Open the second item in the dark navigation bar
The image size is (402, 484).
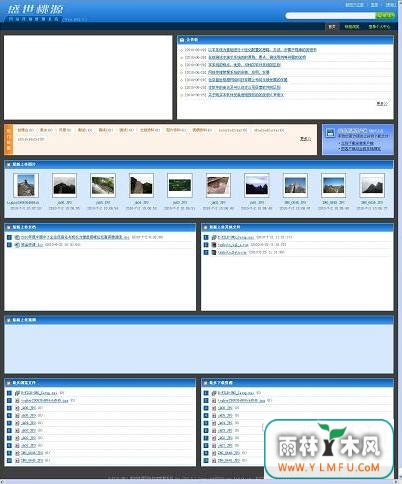pos(352,27)
